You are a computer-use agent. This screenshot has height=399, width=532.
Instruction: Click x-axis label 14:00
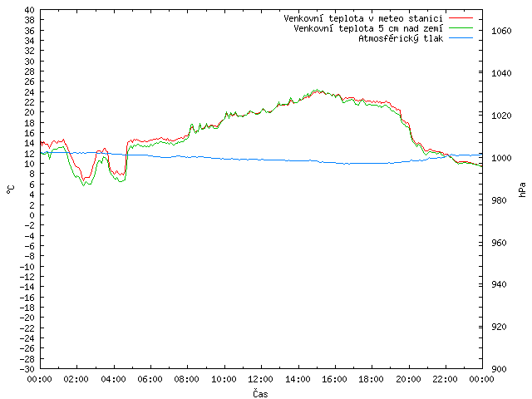(298, 379)
